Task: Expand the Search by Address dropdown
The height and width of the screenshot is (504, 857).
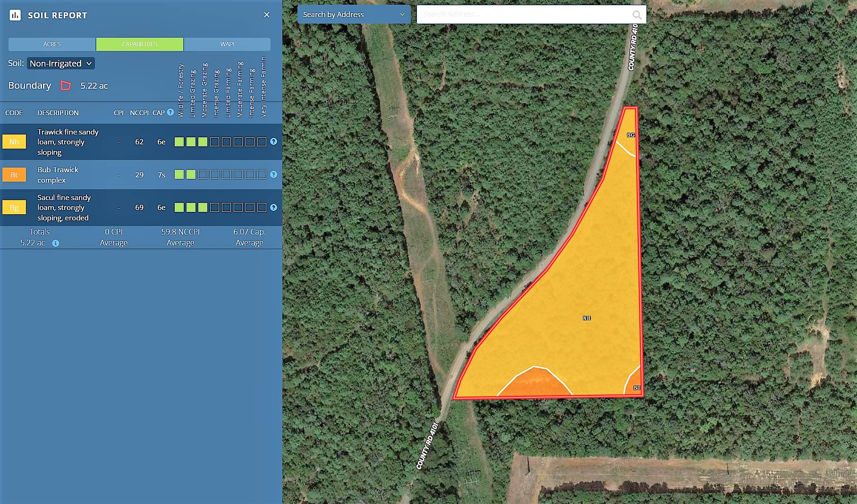Action: (x=354, y=15)
